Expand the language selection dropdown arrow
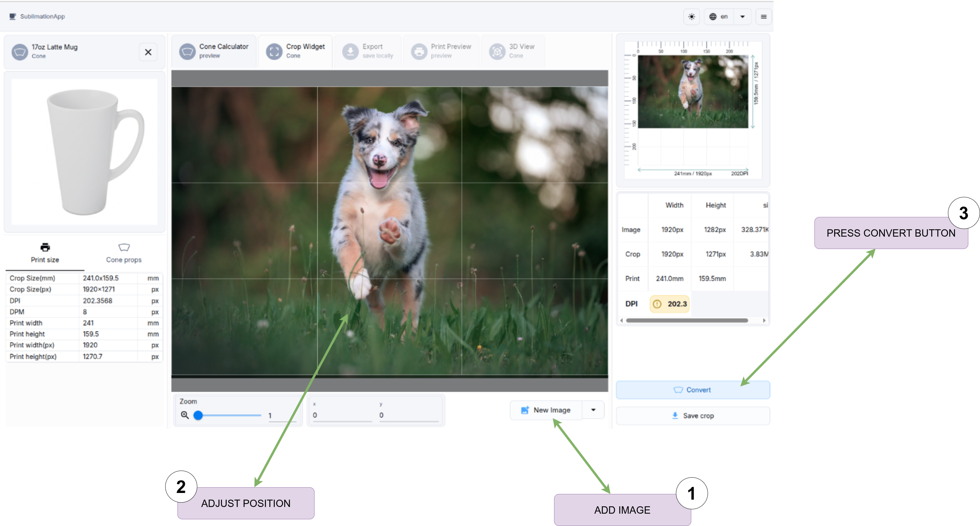The image size is (980, 526). (x=742, y=16)
